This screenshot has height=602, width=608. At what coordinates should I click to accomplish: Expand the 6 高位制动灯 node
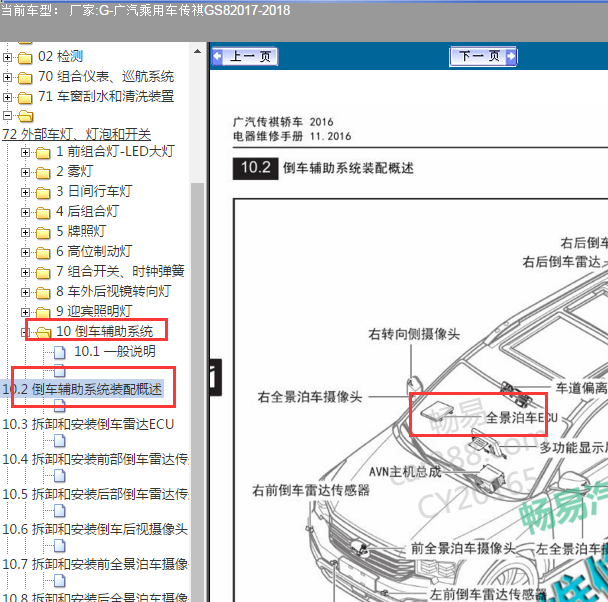pyautogui.click(x=25, y=253)
